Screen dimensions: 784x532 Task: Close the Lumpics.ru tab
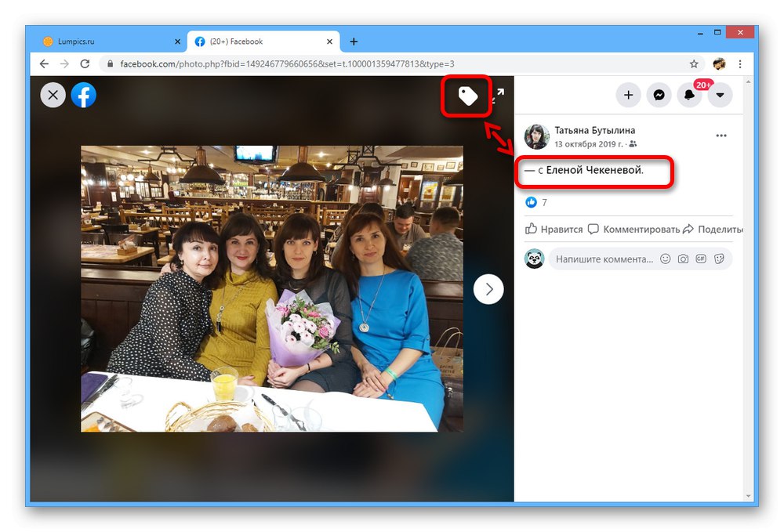pyautogui.click(x=177, y=42)
